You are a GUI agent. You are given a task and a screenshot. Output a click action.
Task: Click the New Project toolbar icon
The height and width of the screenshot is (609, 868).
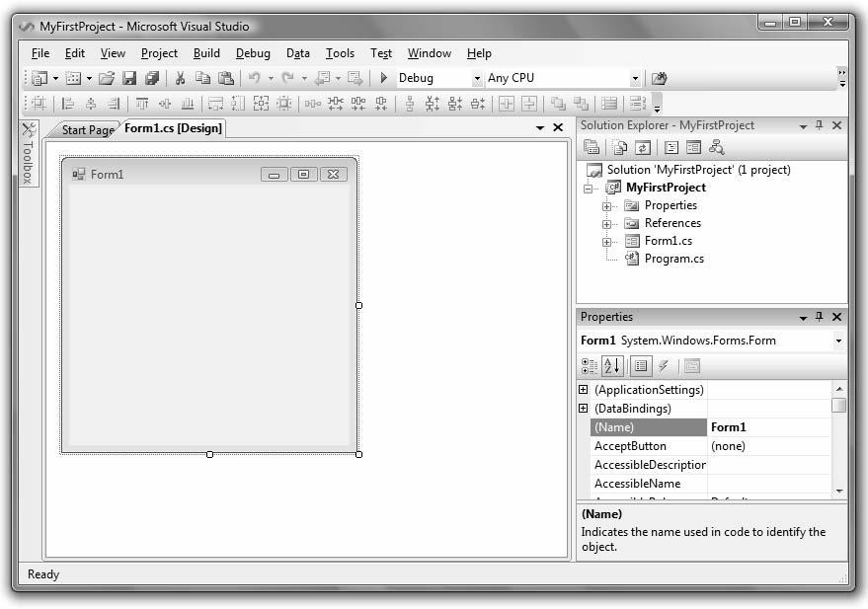pos(39,78)
